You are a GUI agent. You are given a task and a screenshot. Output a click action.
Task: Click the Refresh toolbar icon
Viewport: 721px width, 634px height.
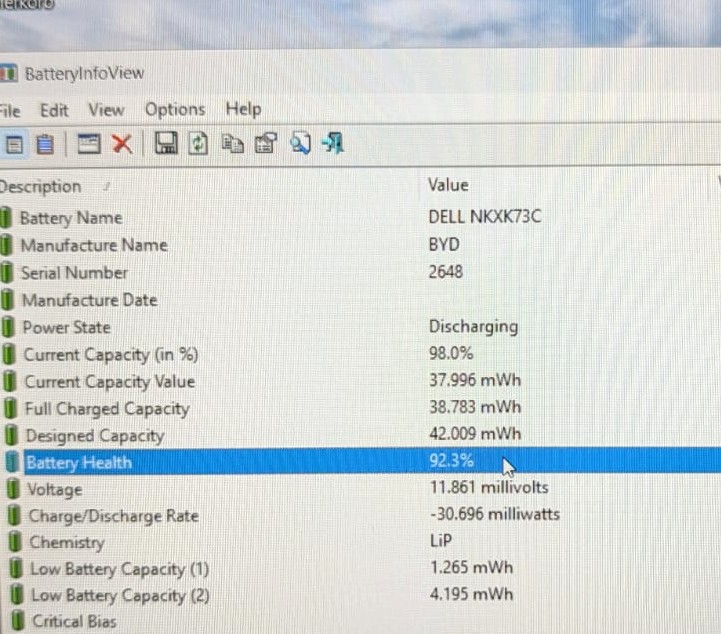click(198, 143)
